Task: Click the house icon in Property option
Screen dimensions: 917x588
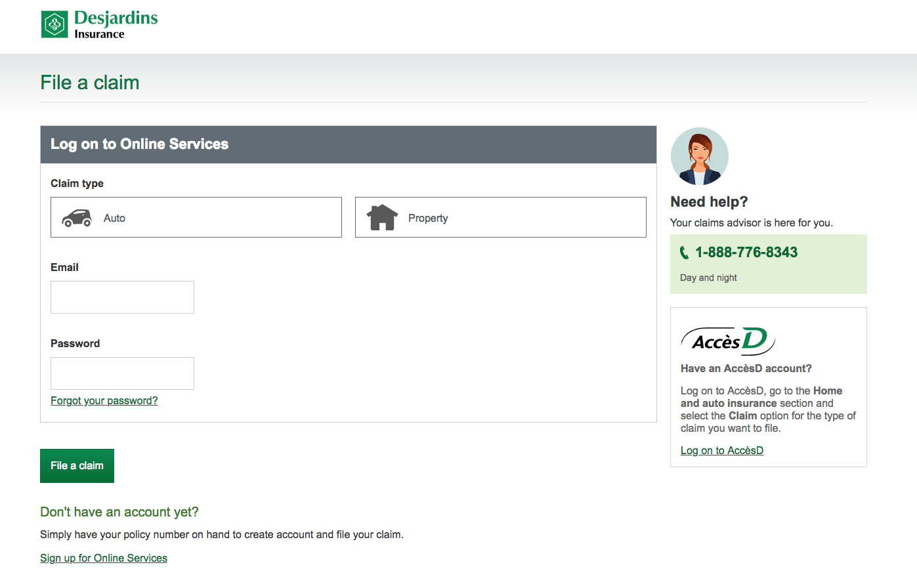Action: coord(383,217)
